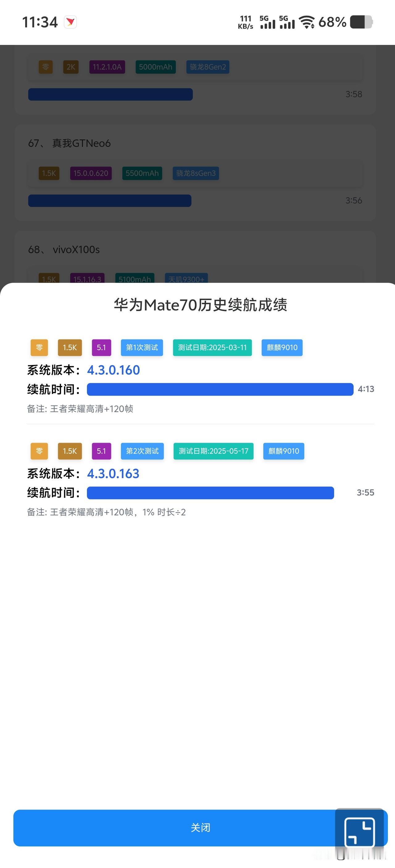This screenshot has width=395, height=868.
Task: Tap the orange 零 tag in second test
Action: tap(39, 451)
